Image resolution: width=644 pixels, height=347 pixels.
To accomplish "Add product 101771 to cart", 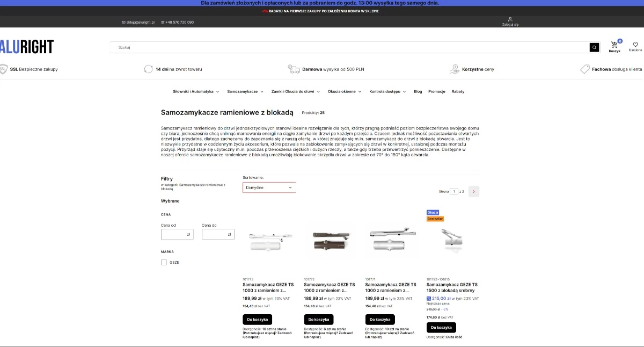I will click(380, 319).
